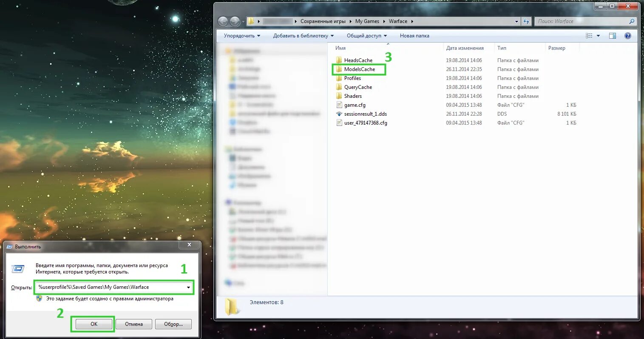Click the folder icon in Explorer details pane
This screenshot has height=339, width=644.
232,306
